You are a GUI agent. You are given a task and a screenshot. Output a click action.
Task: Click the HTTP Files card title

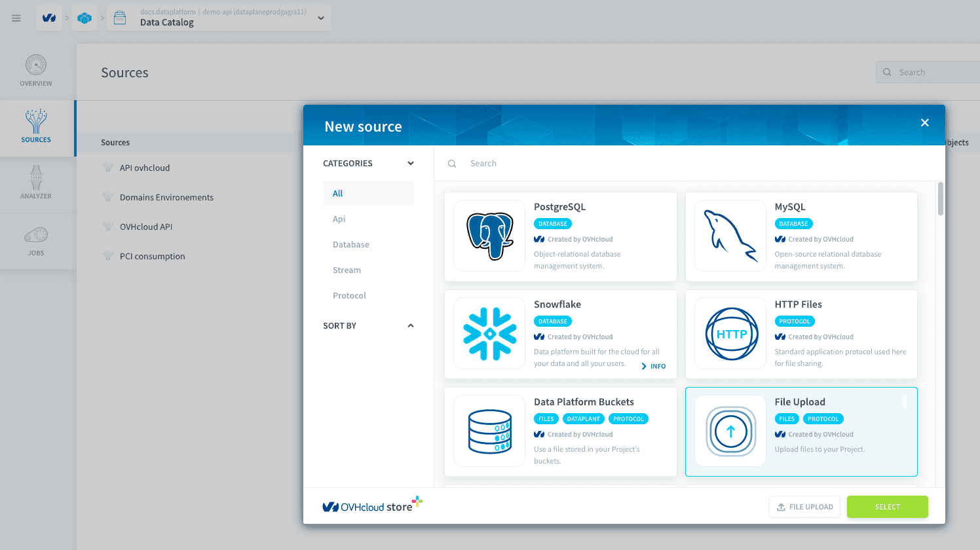pos(798,304)
